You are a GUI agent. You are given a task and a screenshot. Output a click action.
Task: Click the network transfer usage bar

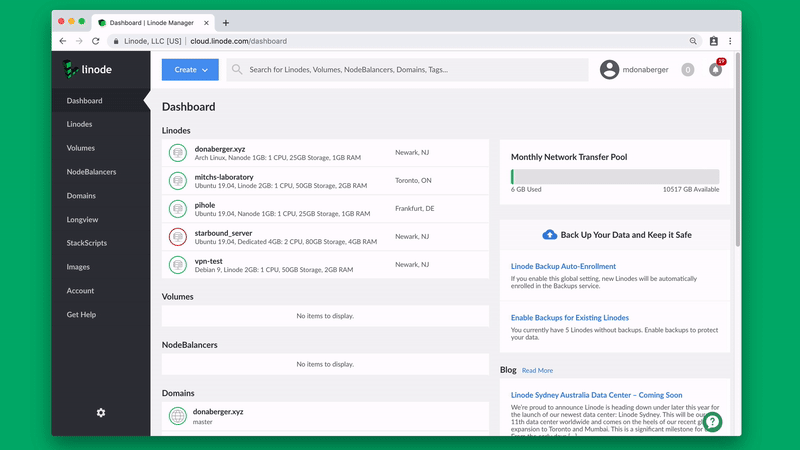click(x=614, y=177)
